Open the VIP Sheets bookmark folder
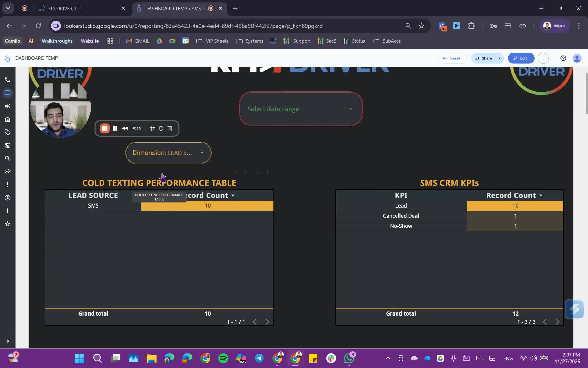The image size is (588, 368). coord(212,41)
